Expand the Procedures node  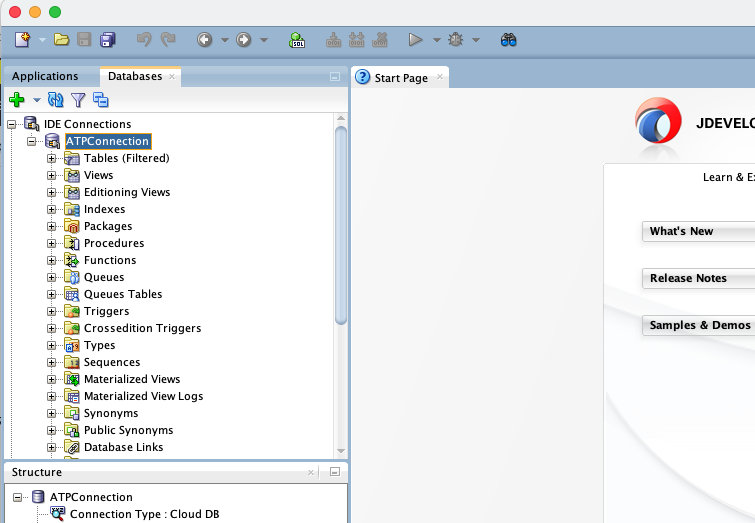point(52,243)
